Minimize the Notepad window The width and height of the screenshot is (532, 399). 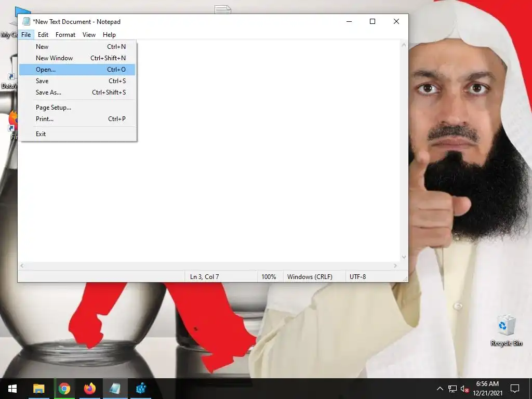[349, 21]
